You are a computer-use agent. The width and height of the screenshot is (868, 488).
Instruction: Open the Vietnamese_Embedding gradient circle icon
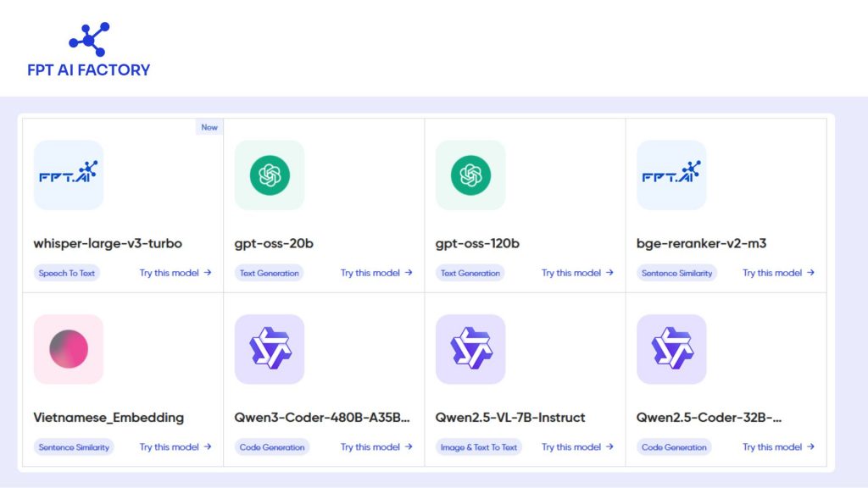[x=69, y=349]
